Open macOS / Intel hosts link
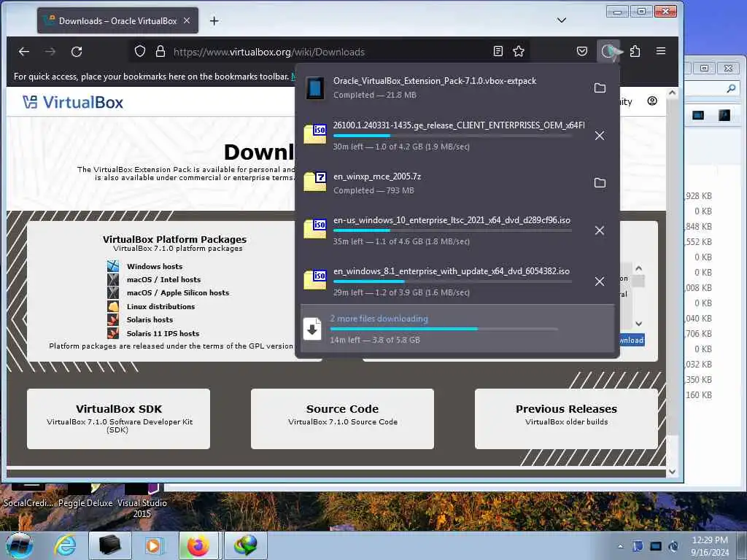 click(x=163, y=279)
